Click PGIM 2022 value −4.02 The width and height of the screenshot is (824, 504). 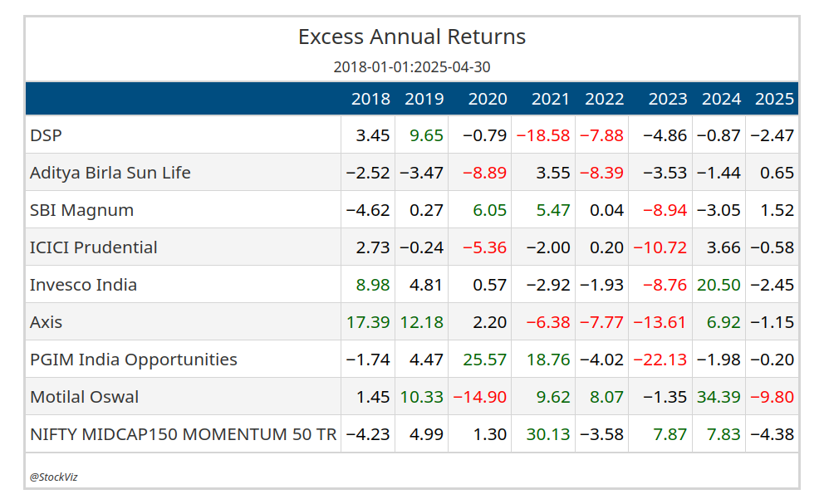pyautogui.click(x=601, y=360)
